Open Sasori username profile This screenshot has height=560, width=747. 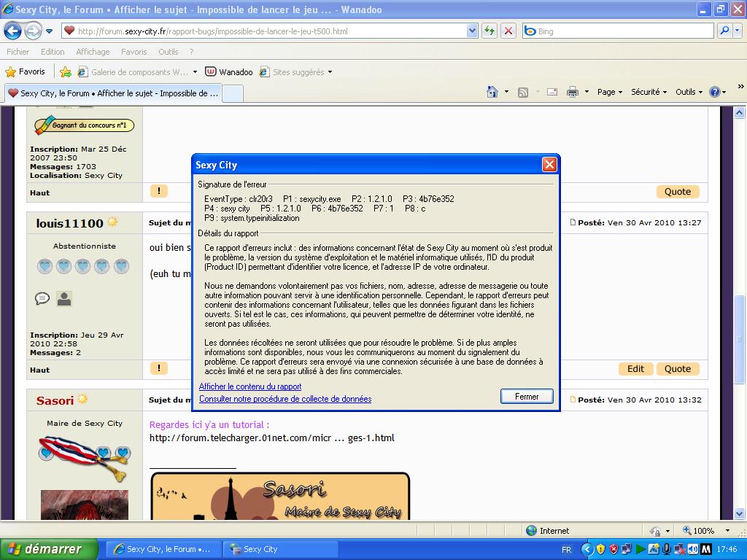(55, 401)
